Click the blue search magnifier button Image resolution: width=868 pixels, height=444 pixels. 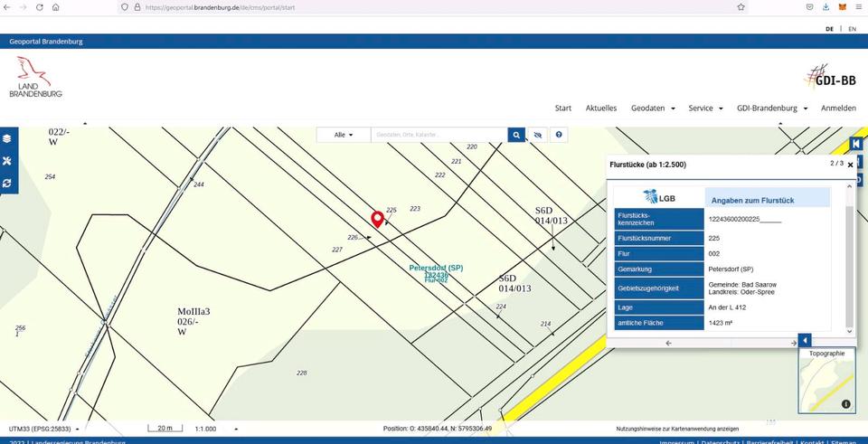[516, 135]
